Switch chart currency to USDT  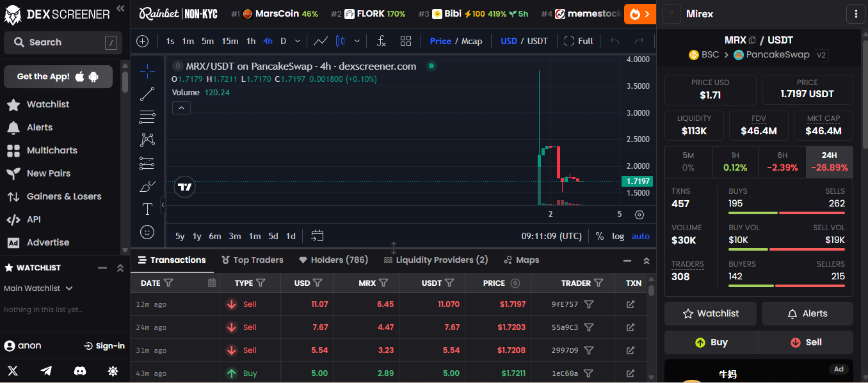point(538,41)
